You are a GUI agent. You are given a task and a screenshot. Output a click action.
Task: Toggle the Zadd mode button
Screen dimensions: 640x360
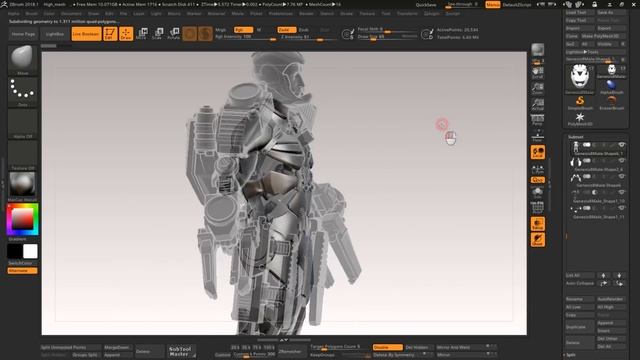(287, 30)
